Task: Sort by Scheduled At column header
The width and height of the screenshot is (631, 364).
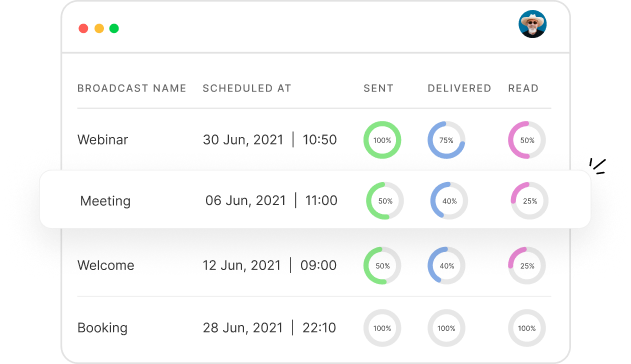Action: (247, 88)
